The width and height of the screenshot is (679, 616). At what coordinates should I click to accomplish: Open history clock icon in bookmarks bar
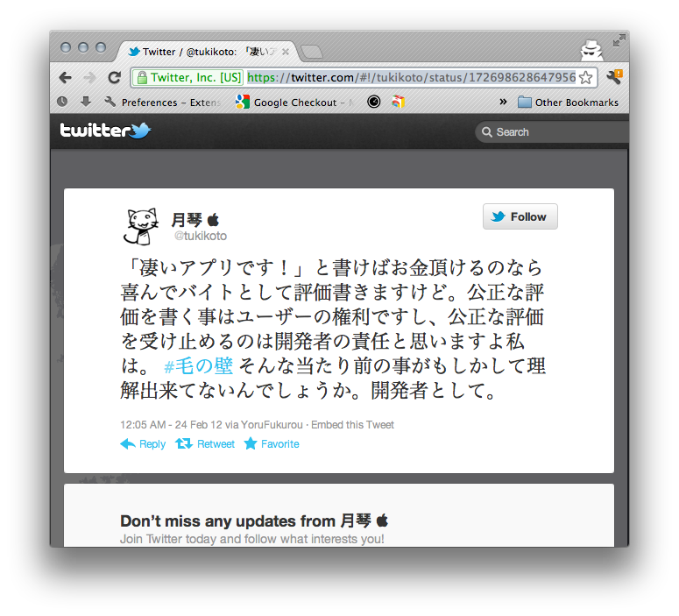point(62,102)
